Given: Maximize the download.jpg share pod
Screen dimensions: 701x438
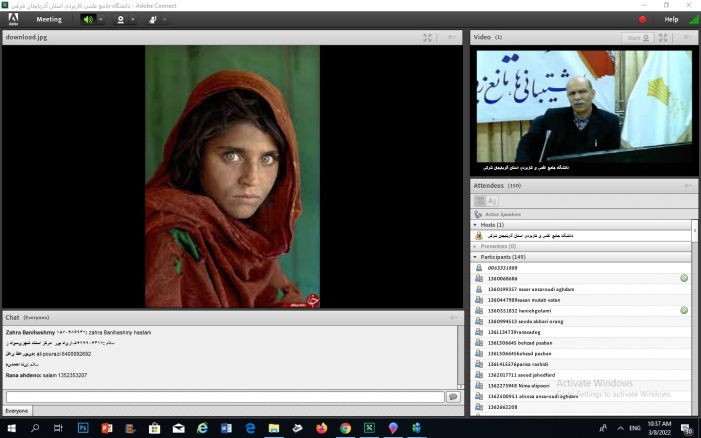Looking at the screenshot, I should coord(428,37).
